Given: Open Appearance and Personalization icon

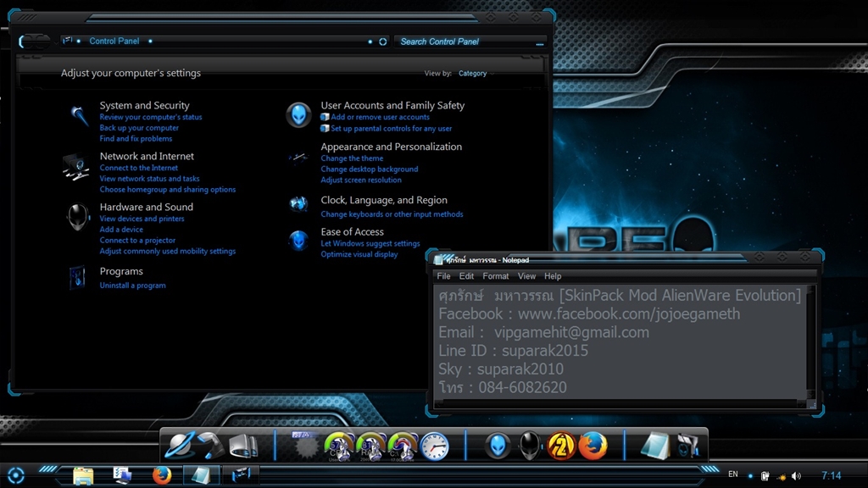Looking at the screenshot, I should tap(298, 158).
